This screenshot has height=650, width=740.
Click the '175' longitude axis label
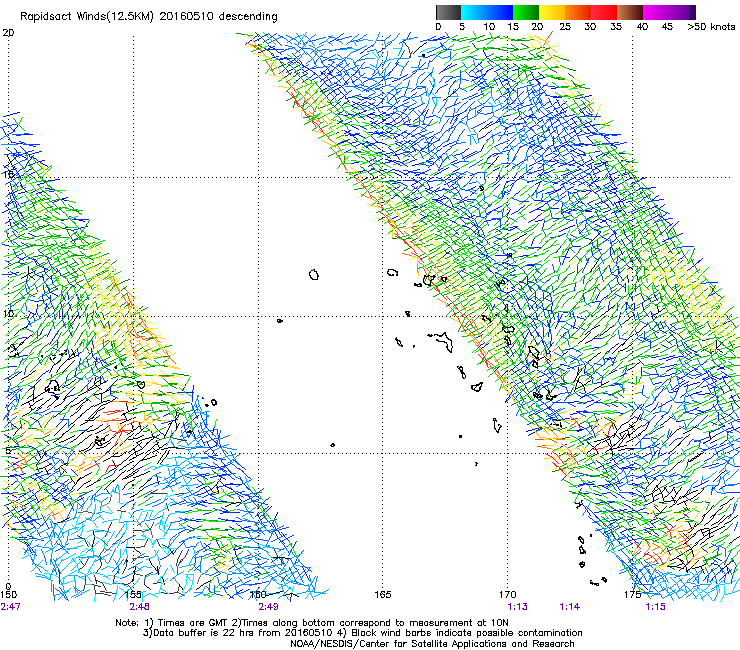coord(632,594)
